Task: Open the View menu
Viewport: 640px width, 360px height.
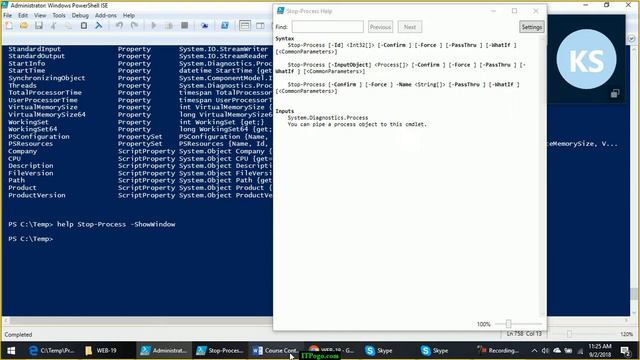Action: [x=40, y=15]
